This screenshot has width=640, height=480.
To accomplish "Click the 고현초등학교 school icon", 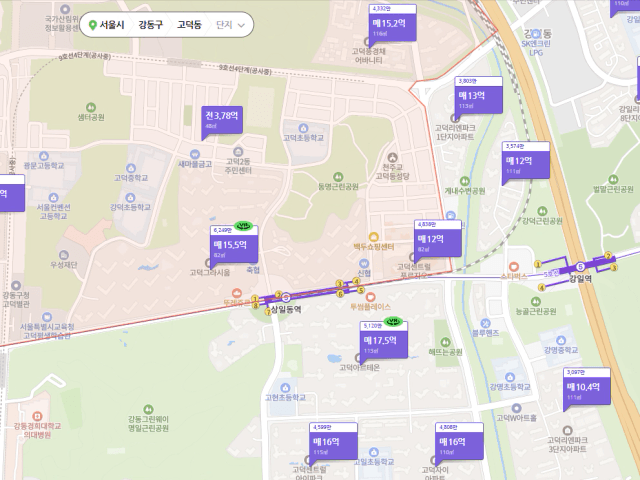I will pos(285,387).
